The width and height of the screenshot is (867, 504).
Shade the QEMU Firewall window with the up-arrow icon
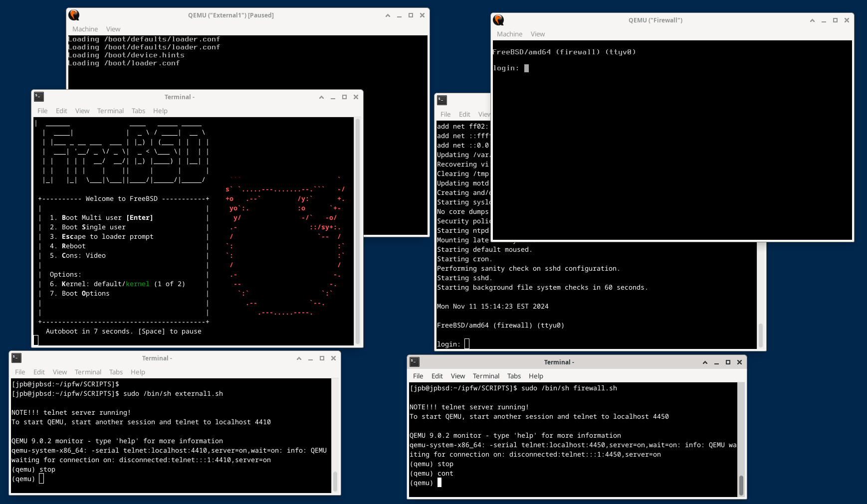point(812,20)
